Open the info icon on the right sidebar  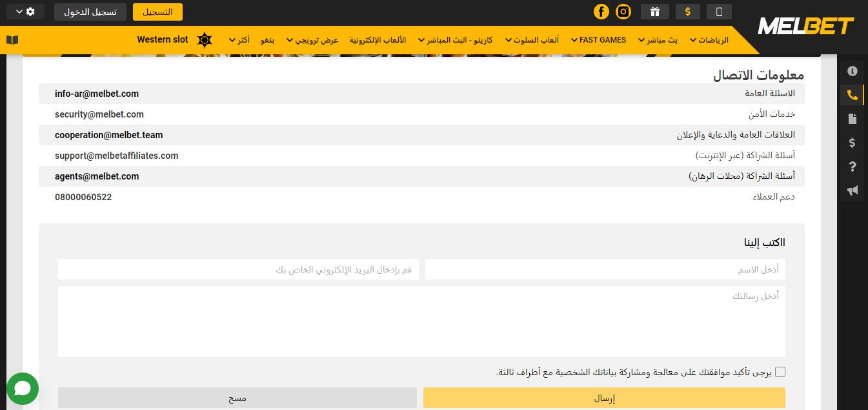coord(852,71)
